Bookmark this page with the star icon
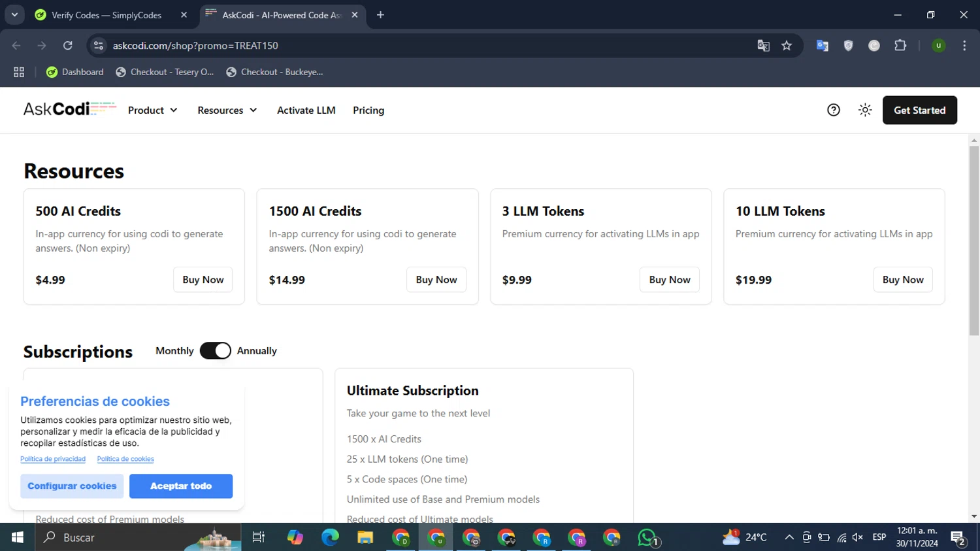This screenshot has width=980, height=551. [787, 45]
